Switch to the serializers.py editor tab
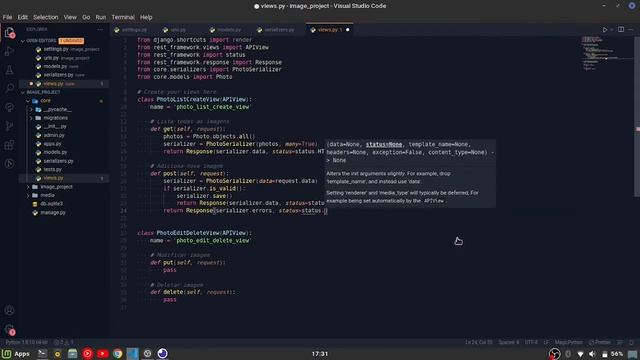Image resolution: width=640 pixels, height=360 pixels. pos(279,30)
